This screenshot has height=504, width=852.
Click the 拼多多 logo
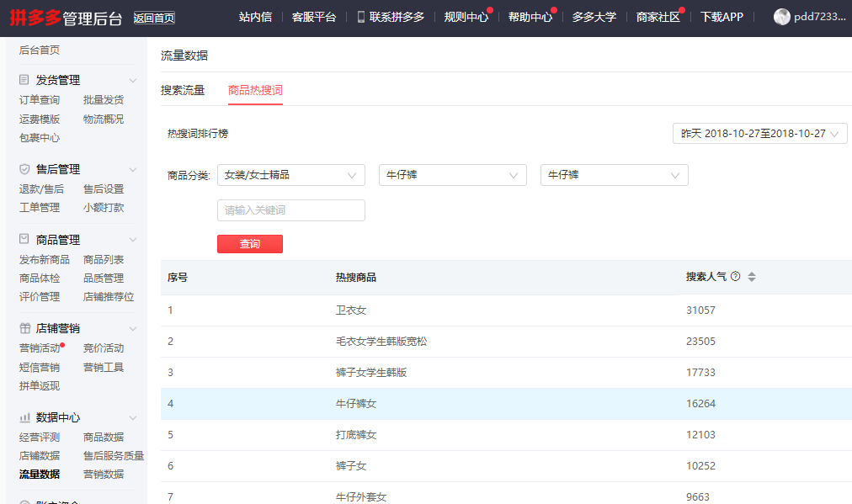[x=35, y=18]
